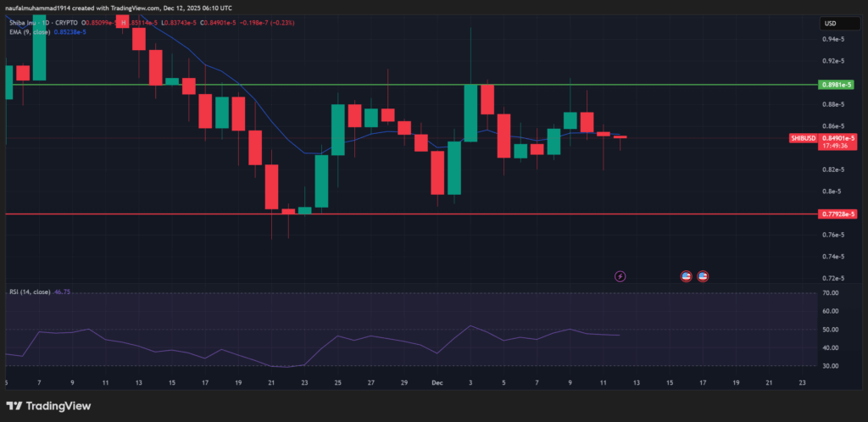The height and width of the screenshot is (422, 868).
Task: Click the red SHIBUSD symbol tag
Action: pyautogui.click(x=803, y=137)
